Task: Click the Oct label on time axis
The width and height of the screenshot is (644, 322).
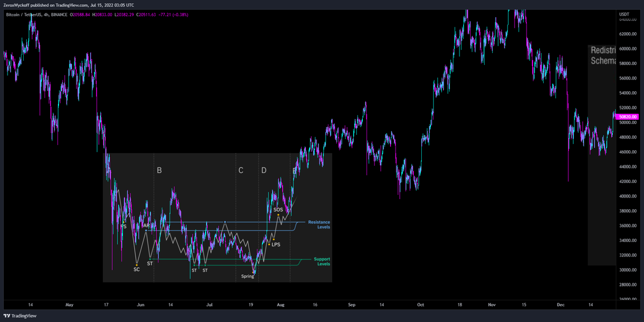Action: pyautogui.click(x=420, y=305)
